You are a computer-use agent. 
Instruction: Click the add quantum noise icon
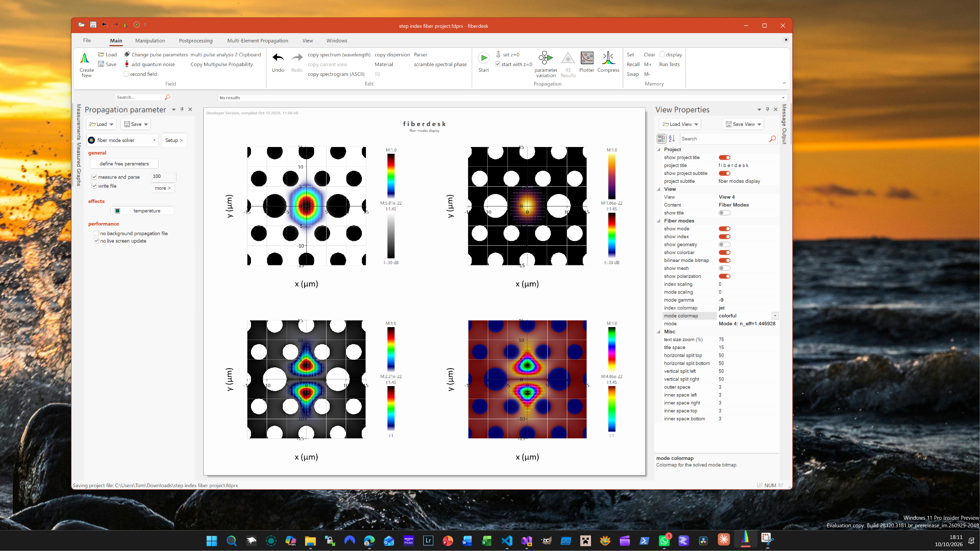tap(127, 64)
